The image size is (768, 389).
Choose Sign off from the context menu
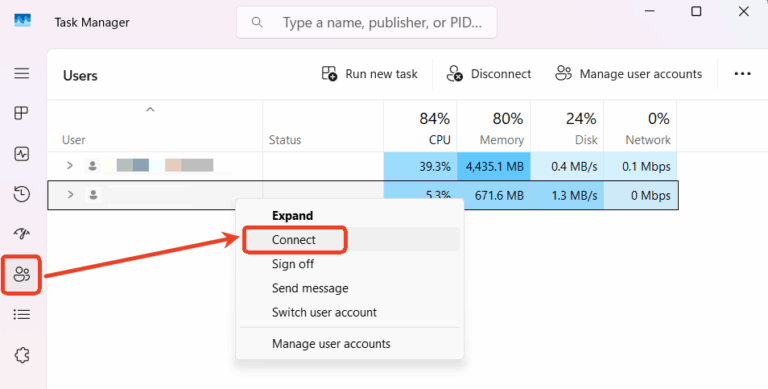[350, 264]
